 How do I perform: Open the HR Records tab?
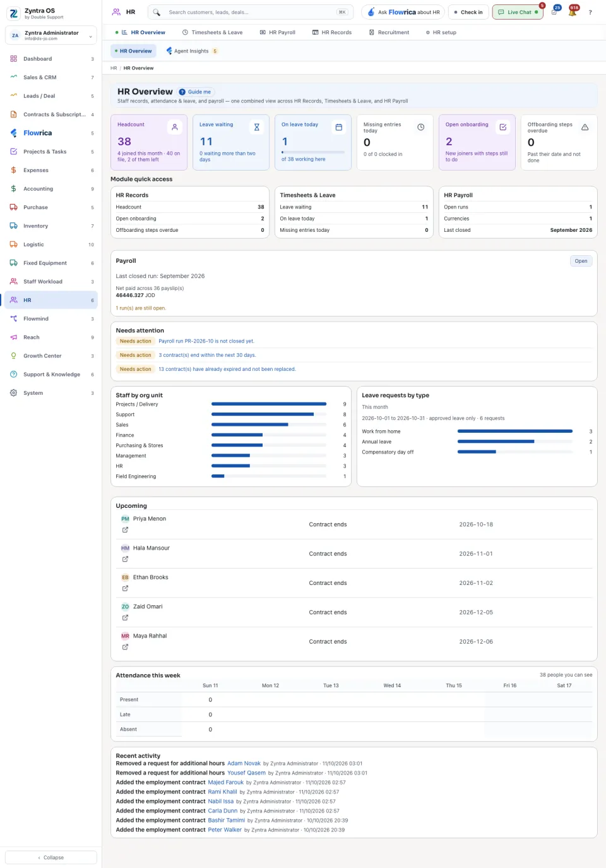(332, 32)
